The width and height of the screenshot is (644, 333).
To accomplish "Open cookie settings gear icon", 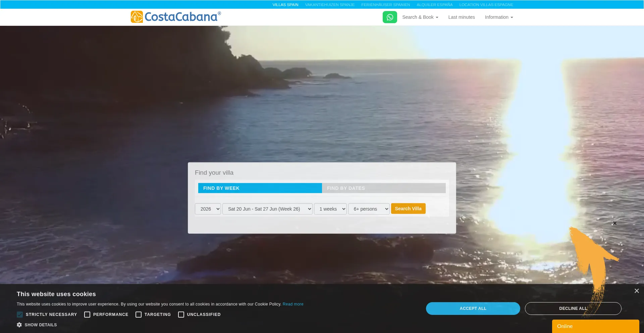I will pos(19,325).
